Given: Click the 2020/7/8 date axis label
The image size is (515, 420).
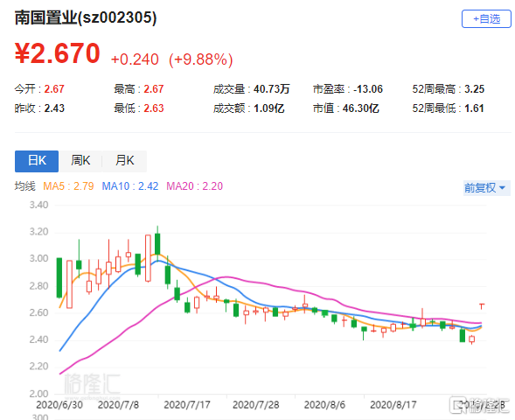Looking at the screenshot, I should point(118,405).
